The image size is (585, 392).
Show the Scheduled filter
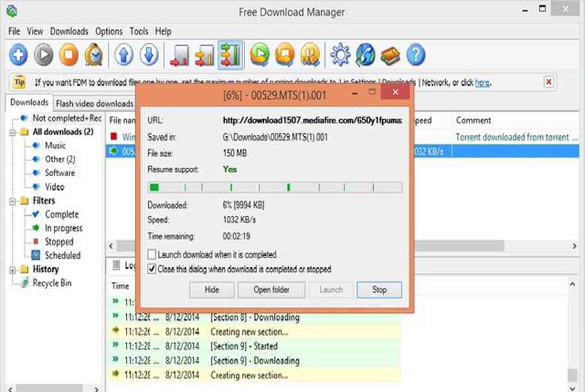coord(62,255)
